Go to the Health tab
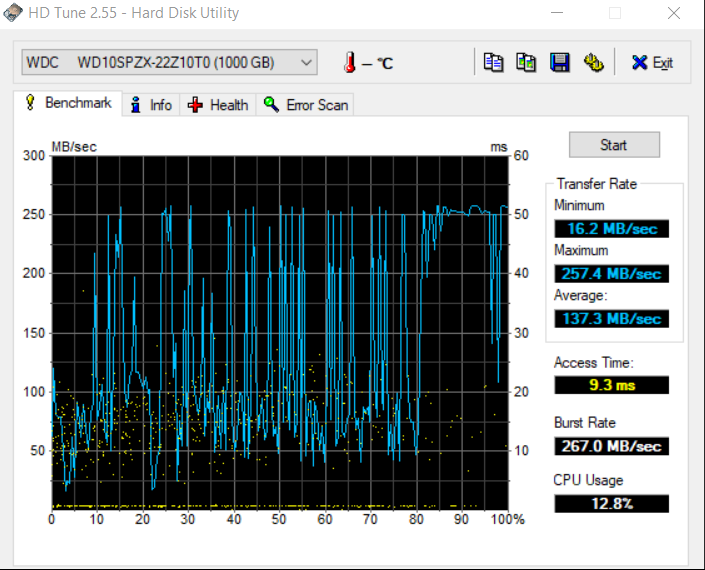This screenshot has width=705, height=570. tap(219, 105)
